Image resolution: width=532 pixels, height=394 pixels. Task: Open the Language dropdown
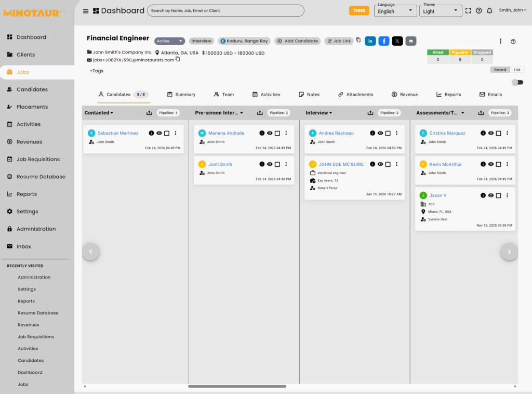[x=395, y=11]
